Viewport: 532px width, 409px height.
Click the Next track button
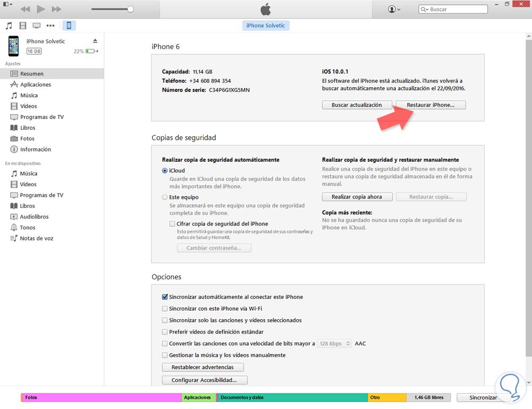click(56, 9)
